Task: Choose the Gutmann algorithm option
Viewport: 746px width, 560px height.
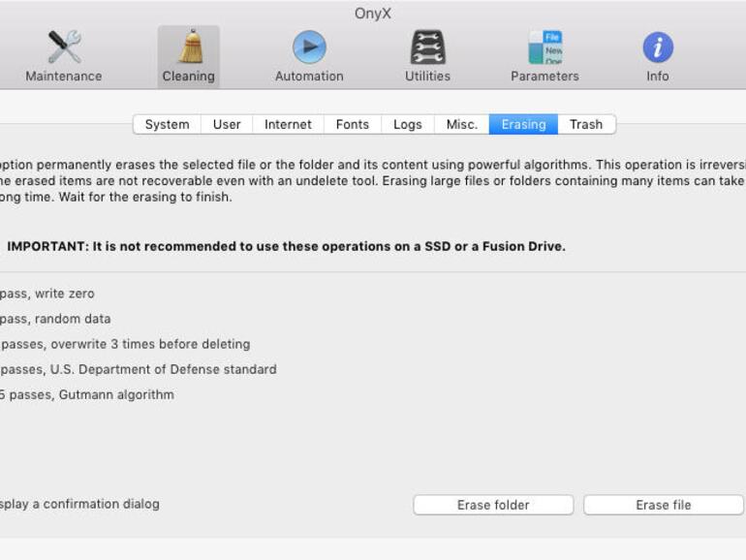Action: pos(87,394)
